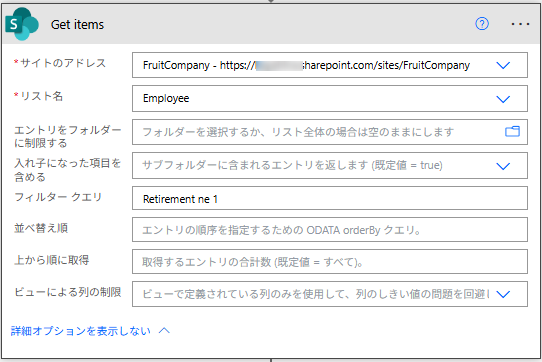Open the help question mark icon
The height and width of the screenshot is (362, 542).
coord(482,24)
